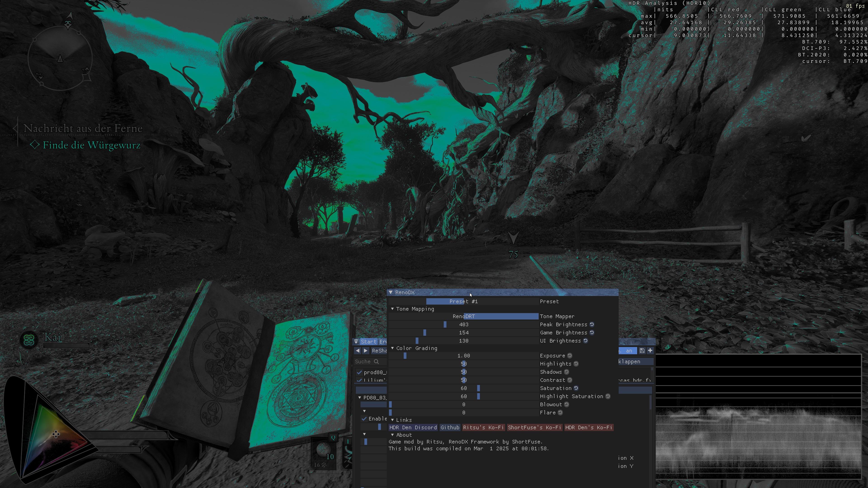Go to previous ReShade preset arrow

click(358, 351)
